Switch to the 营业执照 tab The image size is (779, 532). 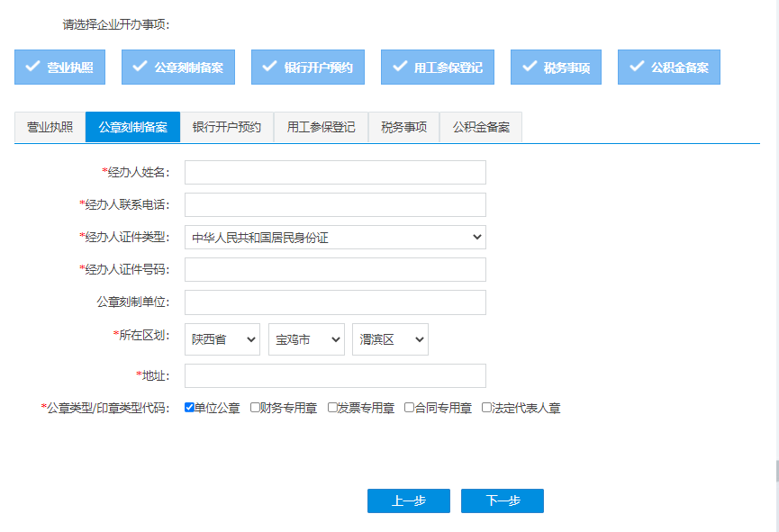click(x=50, y=126)
